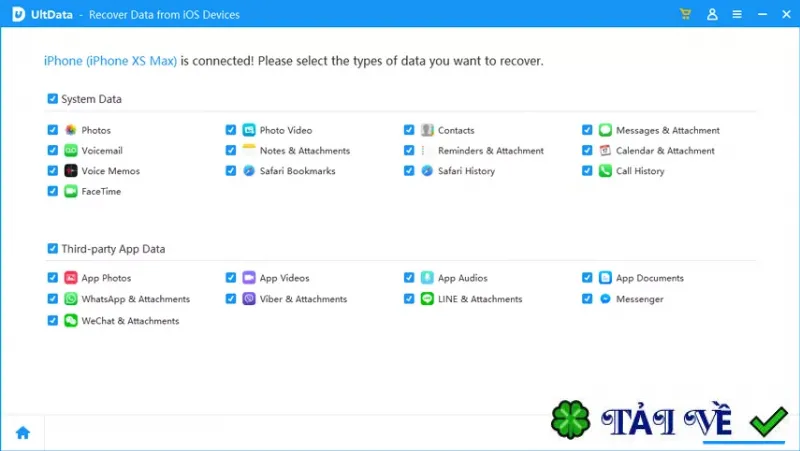
Task: Click the Photo Video icon
Action: (248, 130)
